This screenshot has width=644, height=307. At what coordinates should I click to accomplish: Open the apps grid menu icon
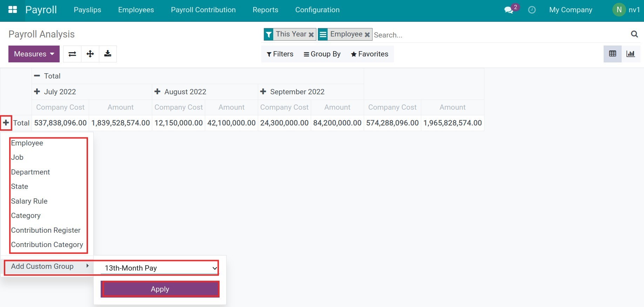click(13, 10)
